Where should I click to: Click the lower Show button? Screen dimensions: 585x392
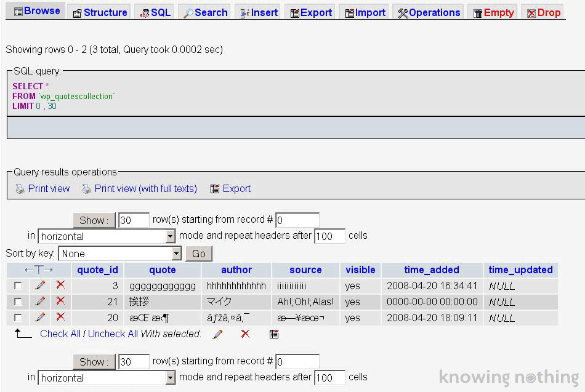pos(94,362)
